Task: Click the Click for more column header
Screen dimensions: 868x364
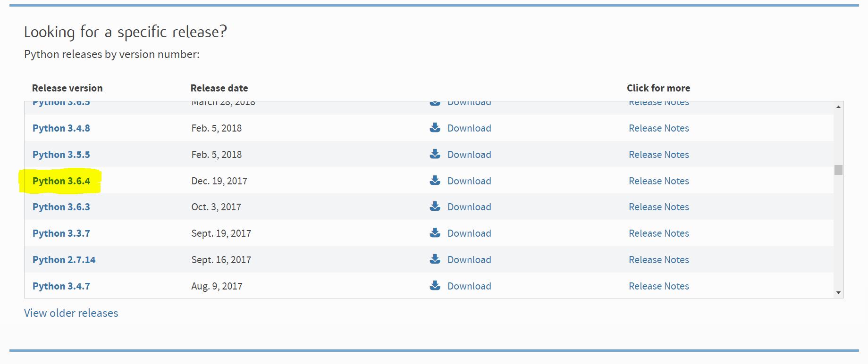Action: click(658, 88)
